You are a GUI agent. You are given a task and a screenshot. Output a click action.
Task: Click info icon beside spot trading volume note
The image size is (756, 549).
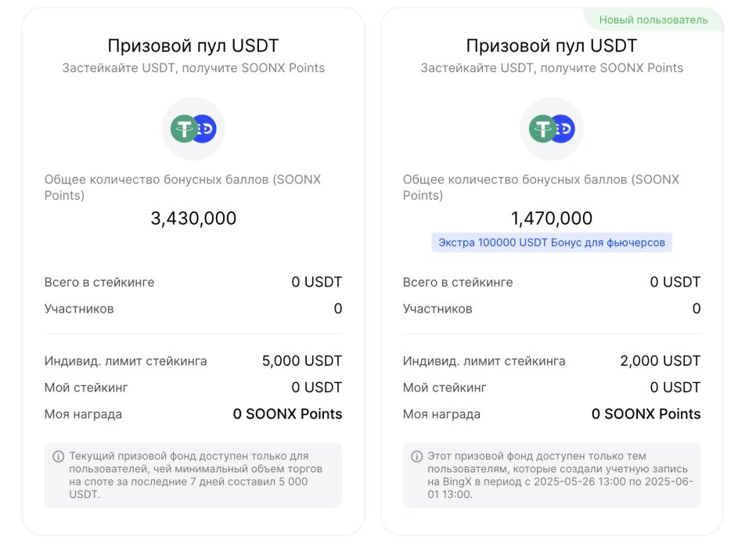[x=59, y=457]
